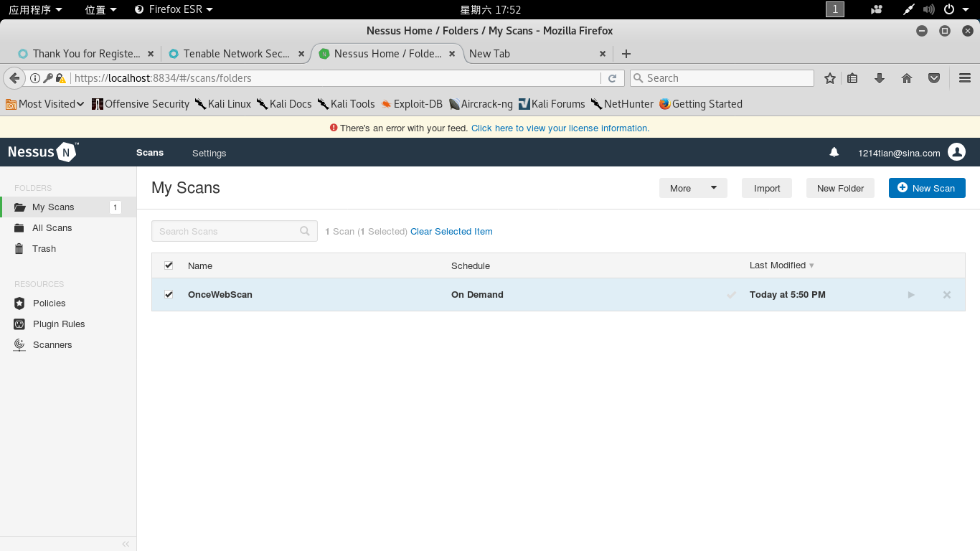Click the view license information link
The width and height of the screenshot is (980, 551).
(560, 128)
